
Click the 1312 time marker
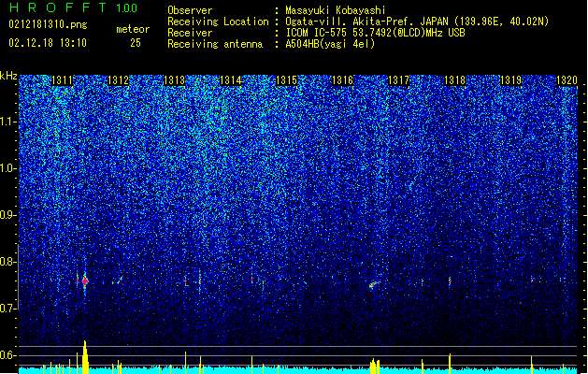pos(118,80)
